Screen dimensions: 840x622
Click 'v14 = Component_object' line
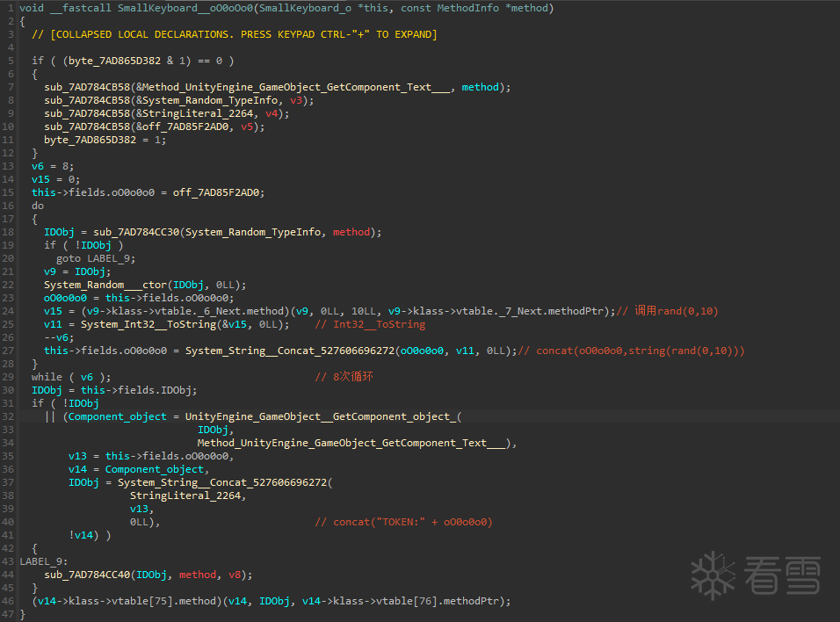click(x=139, y=469)
